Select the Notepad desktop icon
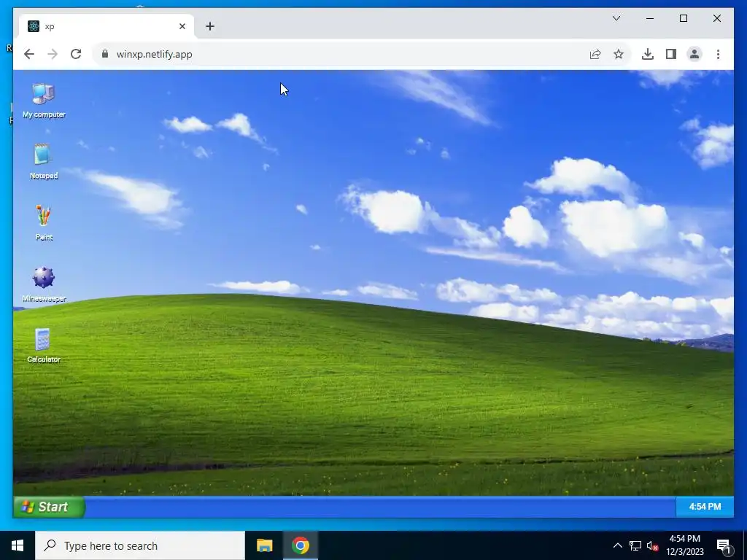Viewport: 747px width, 560px height. point(43,161)
